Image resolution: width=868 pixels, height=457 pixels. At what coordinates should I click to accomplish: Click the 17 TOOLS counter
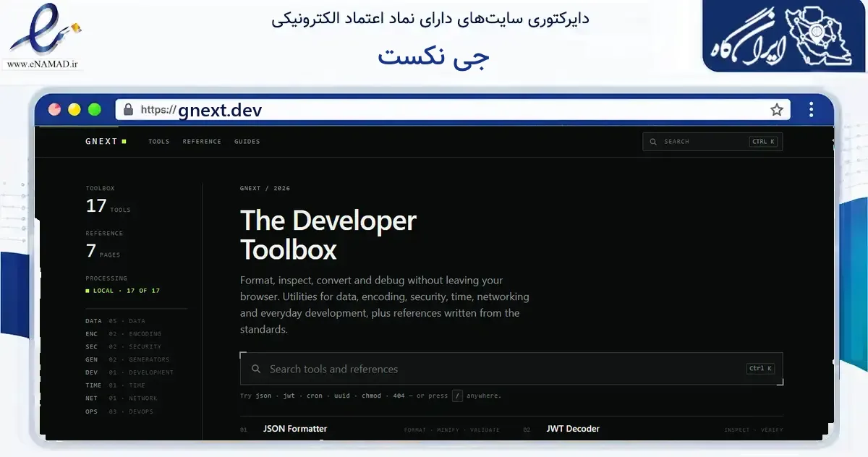[108, 206]
